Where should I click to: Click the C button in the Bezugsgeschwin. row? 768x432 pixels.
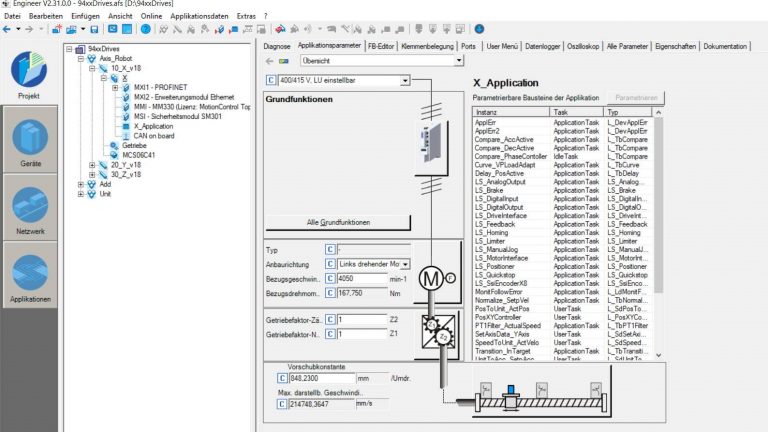click(x=330, y=279)
